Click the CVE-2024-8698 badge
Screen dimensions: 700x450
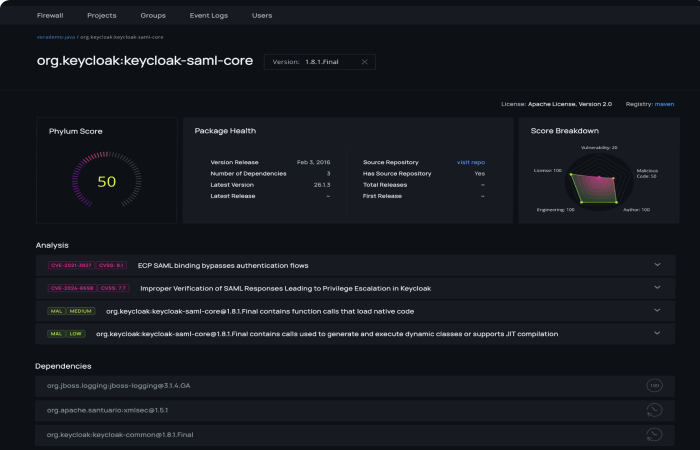[72, 288]
